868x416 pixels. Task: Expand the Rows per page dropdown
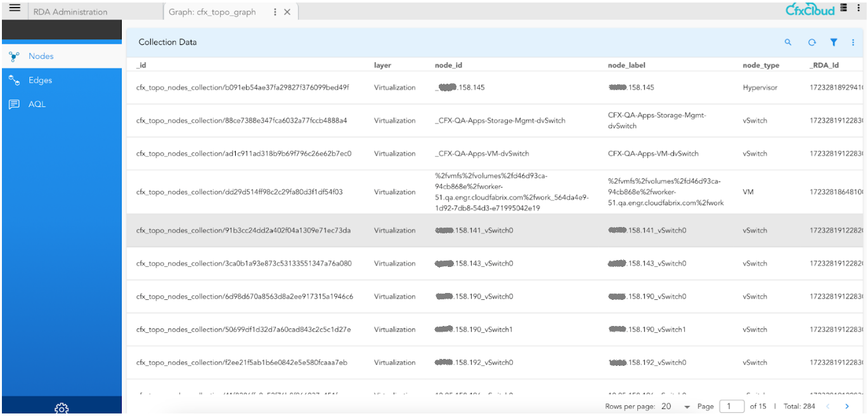click(687, 406)
